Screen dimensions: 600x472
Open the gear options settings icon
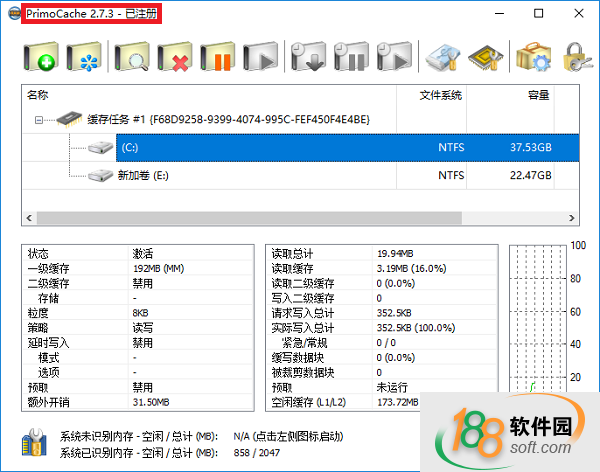(x=533, y=56)
